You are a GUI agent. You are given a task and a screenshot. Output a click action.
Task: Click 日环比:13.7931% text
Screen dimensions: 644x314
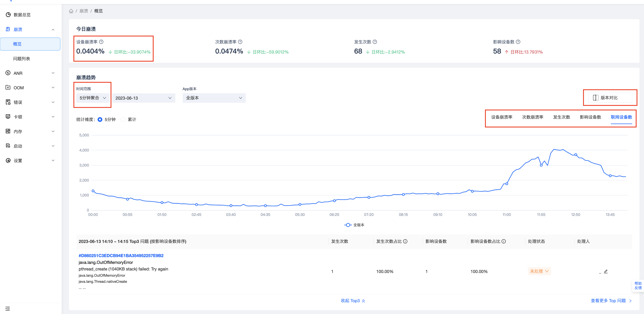click(x=527, y=52)
